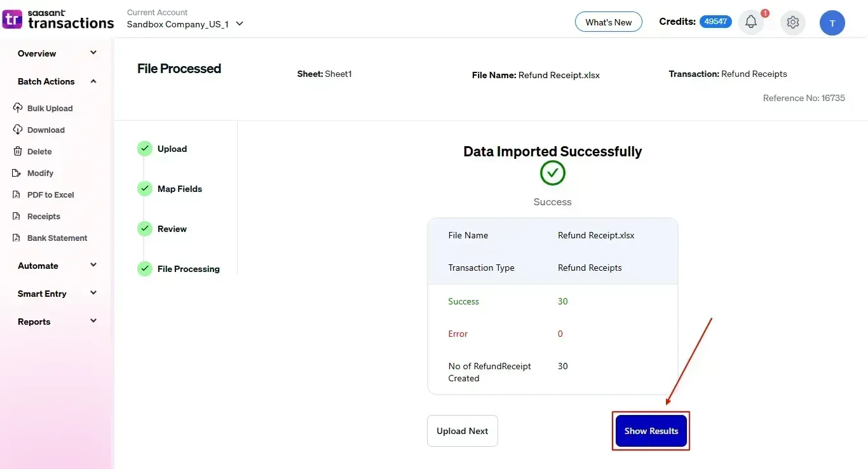The image size is (868, 469).
Task: Collapse the Batch Actions sidebar section
Action: point(93,81)
